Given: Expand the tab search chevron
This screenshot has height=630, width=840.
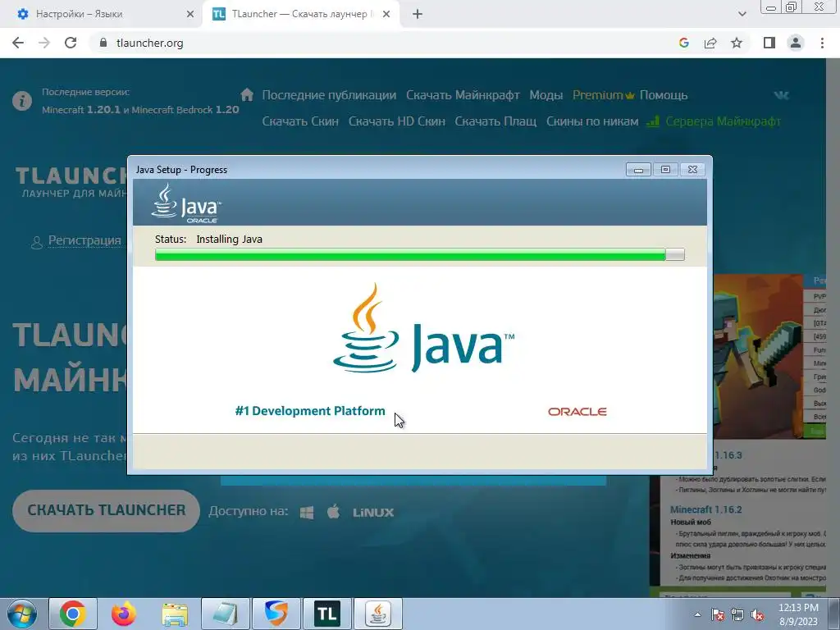Looking at the screenshot, I should coord(742,14).
